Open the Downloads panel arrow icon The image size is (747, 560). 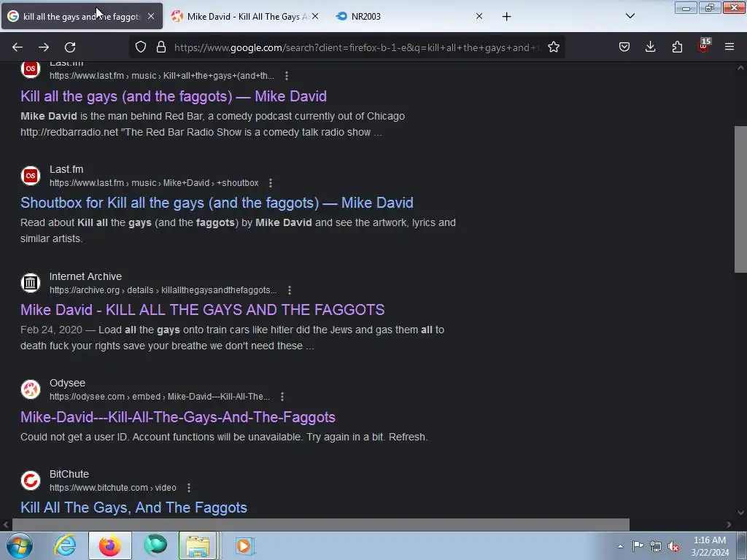pos(650,47)
